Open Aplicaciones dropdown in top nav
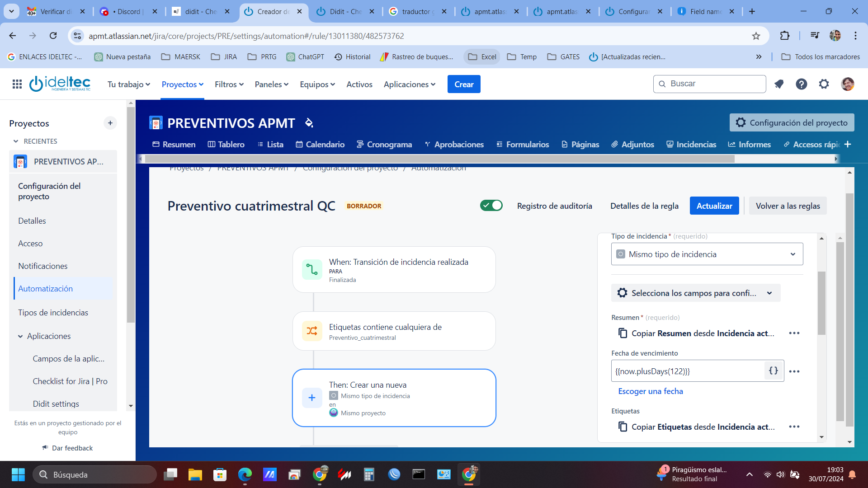The width and height of the screenshot is (868, 488). click(x=410, y=84)
